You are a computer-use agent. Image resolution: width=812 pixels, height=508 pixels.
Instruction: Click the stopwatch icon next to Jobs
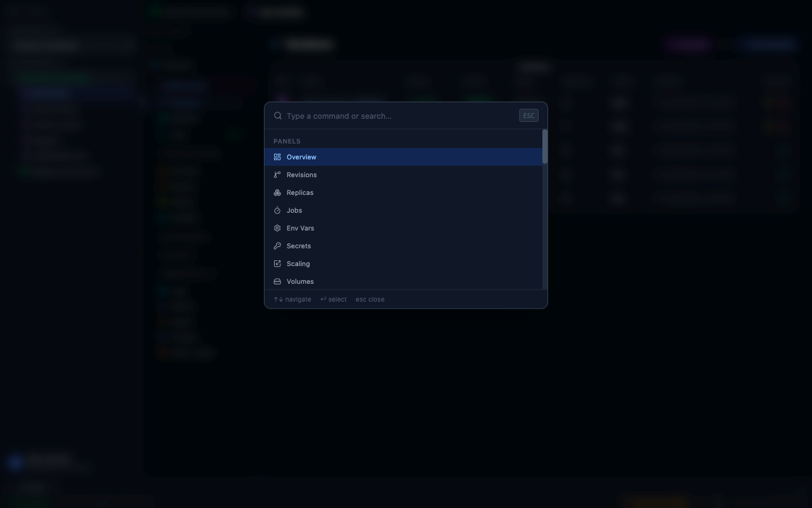(277, 210)
